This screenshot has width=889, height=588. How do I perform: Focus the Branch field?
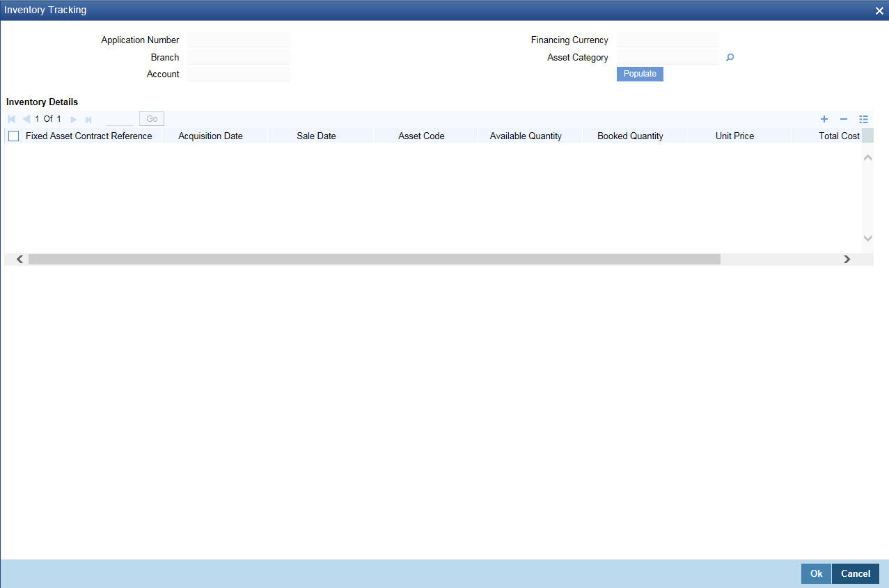[x=239, y=57]
